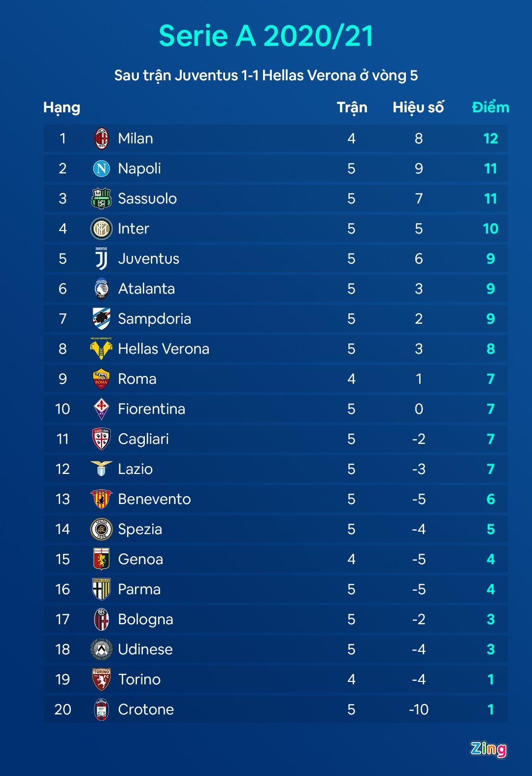Click the Zing logo watermark

488,749
